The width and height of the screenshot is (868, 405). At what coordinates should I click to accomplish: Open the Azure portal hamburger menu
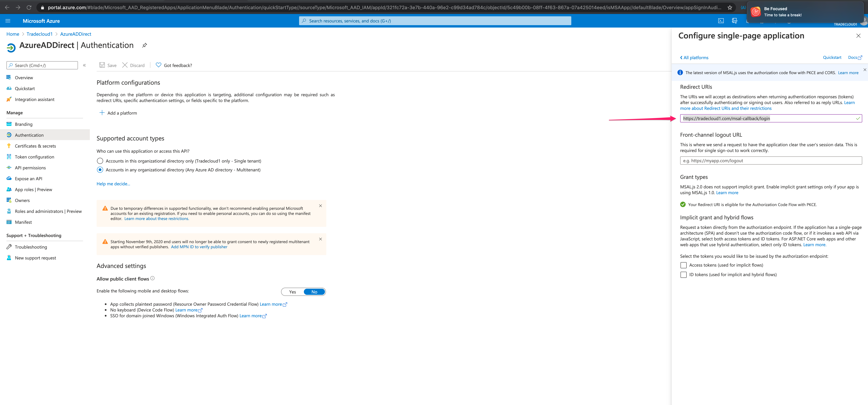[x=8, y=21]
